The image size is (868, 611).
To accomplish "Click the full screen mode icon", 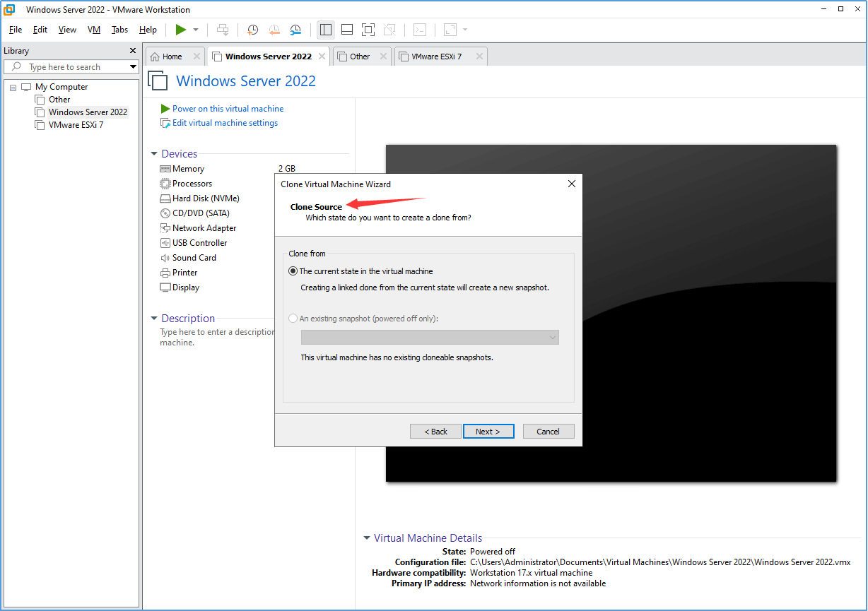I will click(x=368, y=30).
